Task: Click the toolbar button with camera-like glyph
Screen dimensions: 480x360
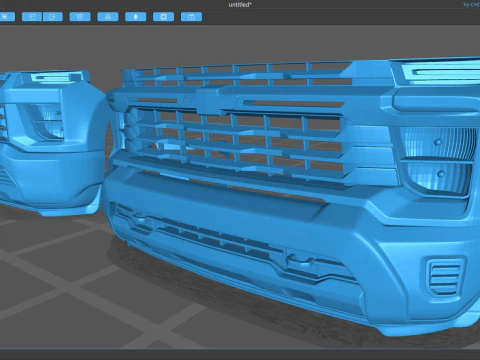Action: (191, 17)
